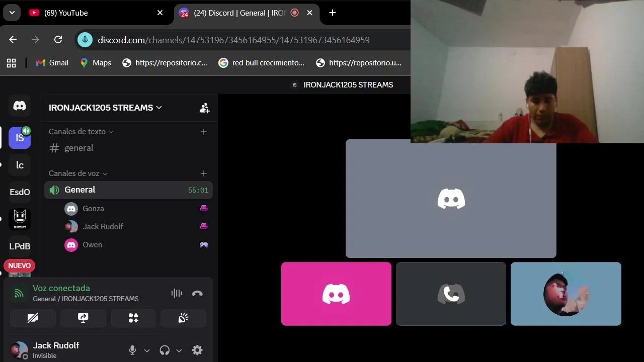Mute the microphone

[132, 350]
